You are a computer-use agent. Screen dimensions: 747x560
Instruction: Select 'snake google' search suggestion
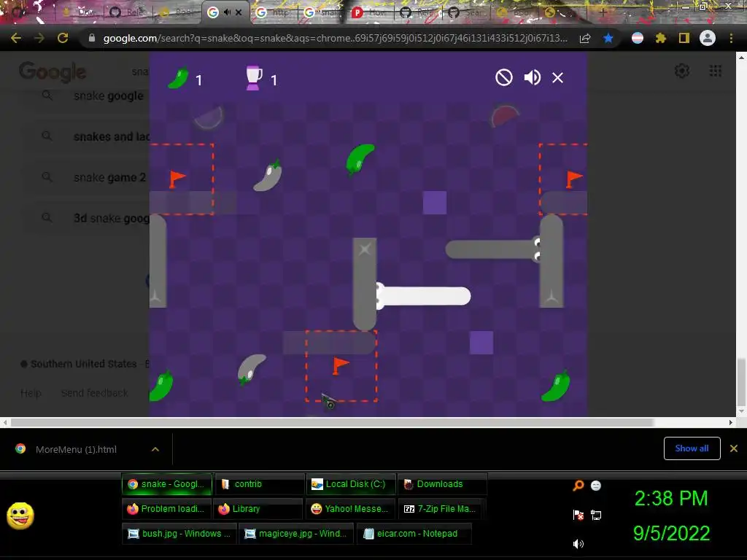coord(108,96)
